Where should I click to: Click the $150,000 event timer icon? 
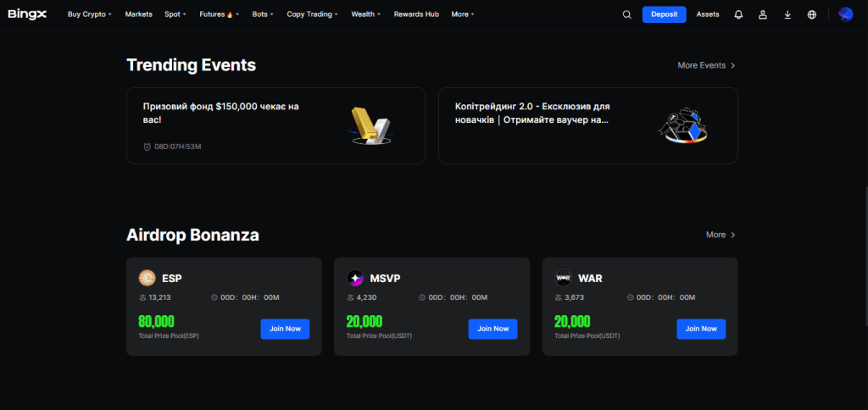click(147, 147)
